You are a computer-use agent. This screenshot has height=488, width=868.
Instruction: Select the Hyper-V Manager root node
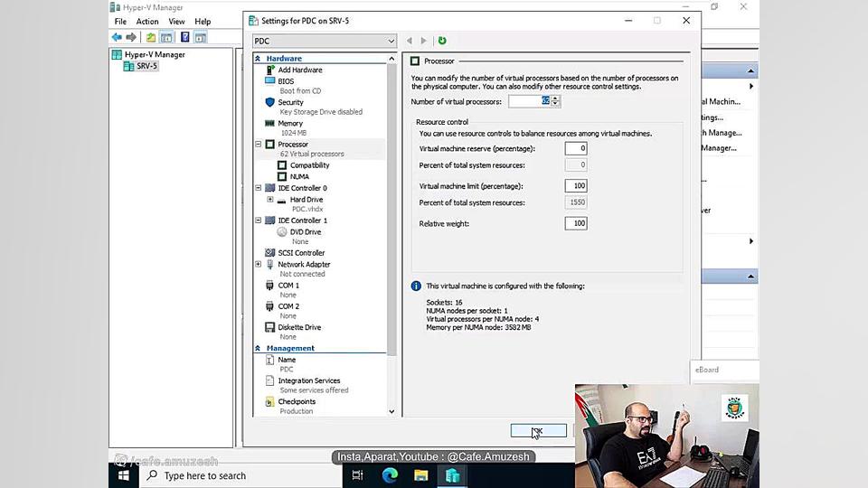click(155, 54)
